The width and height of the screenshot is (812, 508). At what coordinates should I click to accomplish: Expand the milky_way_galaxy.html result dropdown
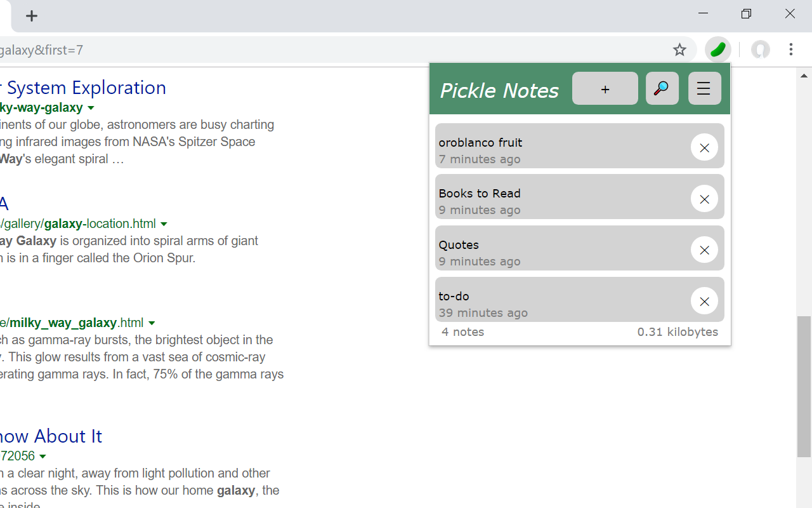(x=152, y=323)
